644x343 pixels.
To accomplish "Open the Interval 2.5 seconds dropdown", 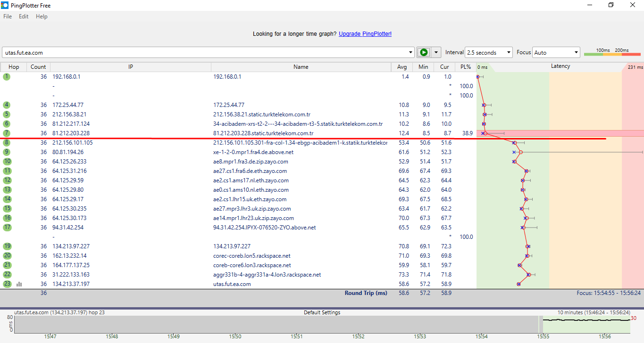I will tap(489, 52).
